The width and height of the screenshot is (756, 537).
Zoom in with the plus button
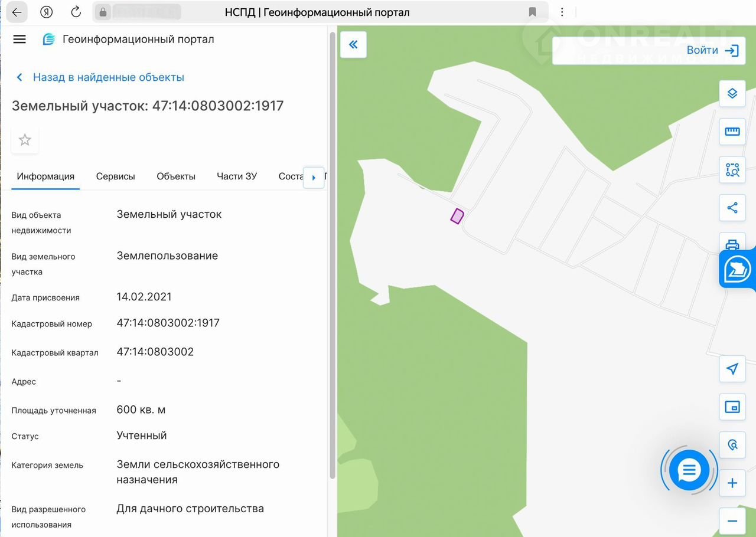pos(732,483)
